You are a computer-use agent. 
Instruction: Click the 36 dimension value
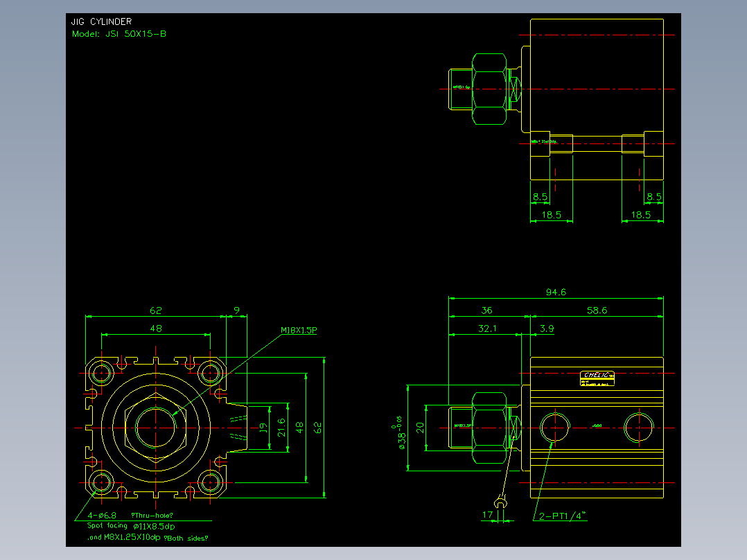pyautogui.click(x=486, y=310)
